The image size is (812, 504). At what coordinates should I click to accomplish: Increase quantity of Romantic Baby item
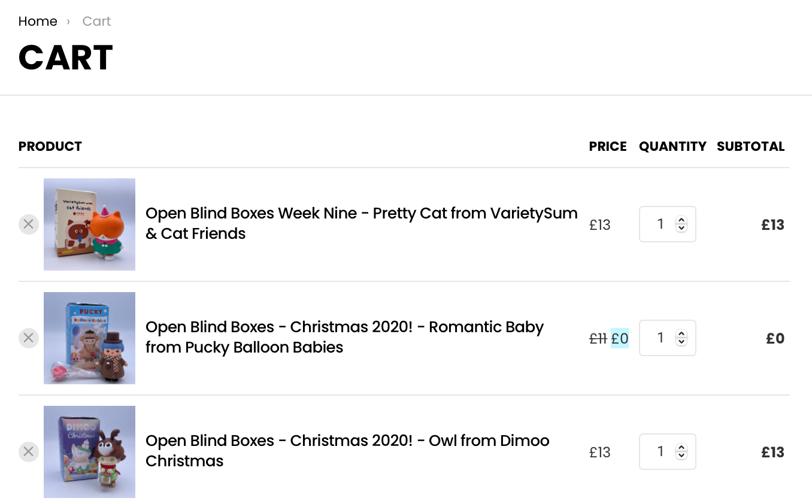[681, 334]
